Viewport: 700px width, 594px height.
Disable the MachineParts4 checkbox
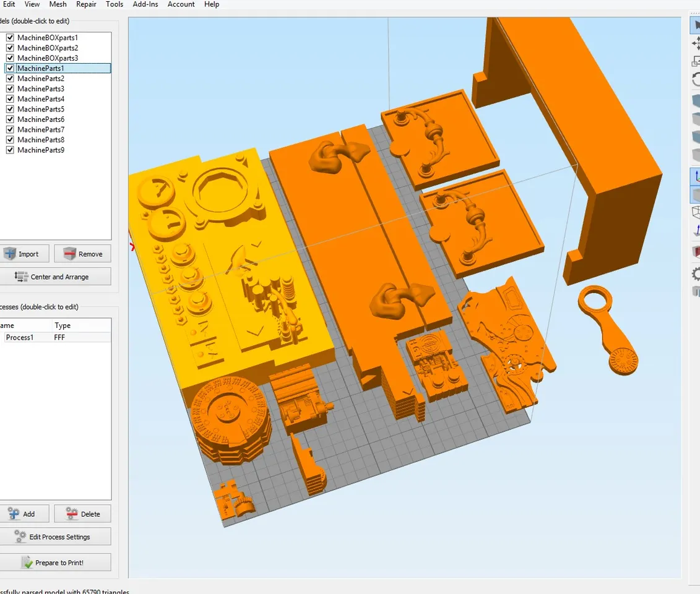click(x=10, y=99)
